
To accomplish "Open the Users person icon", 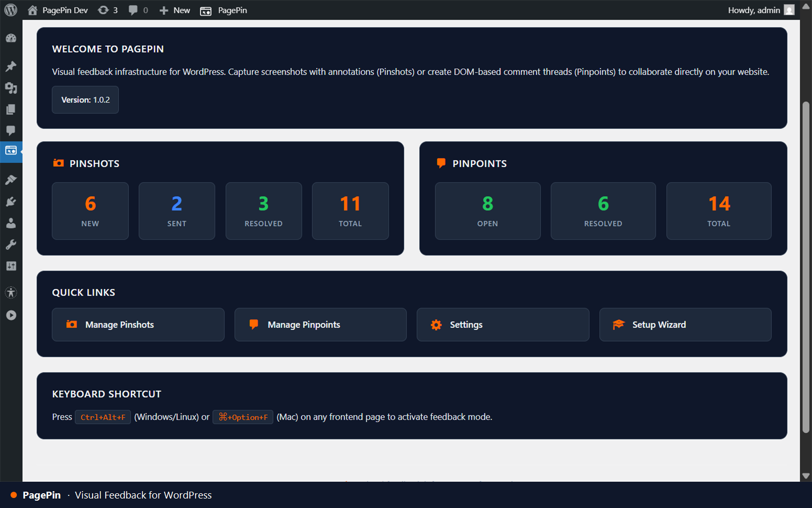I will point(11,222).
